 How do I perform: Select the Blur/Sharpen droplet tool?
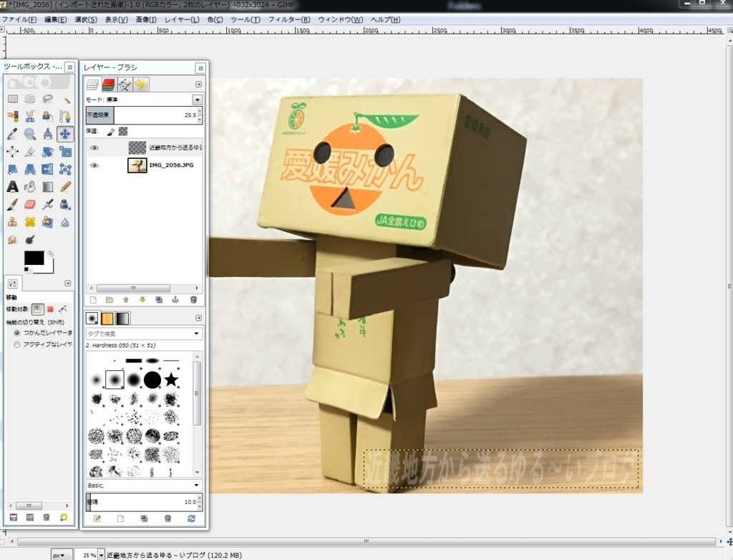(x=65, y=222)
